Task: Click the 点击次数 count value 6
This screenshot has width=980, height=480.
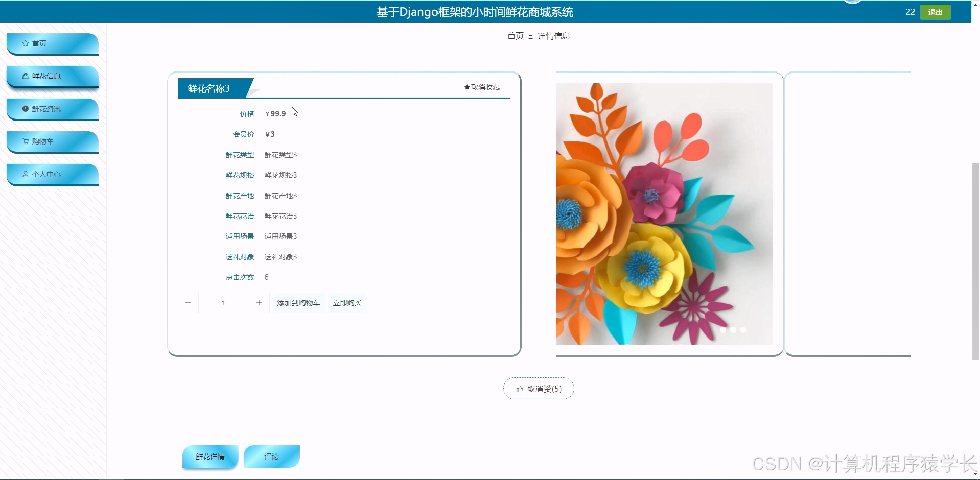Action: click(266, 277)
